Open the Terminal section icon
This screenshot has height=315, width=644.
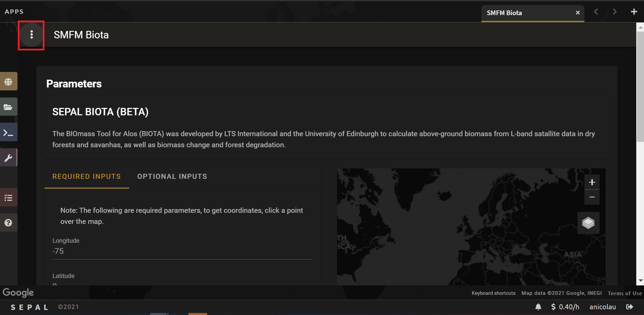8,132
